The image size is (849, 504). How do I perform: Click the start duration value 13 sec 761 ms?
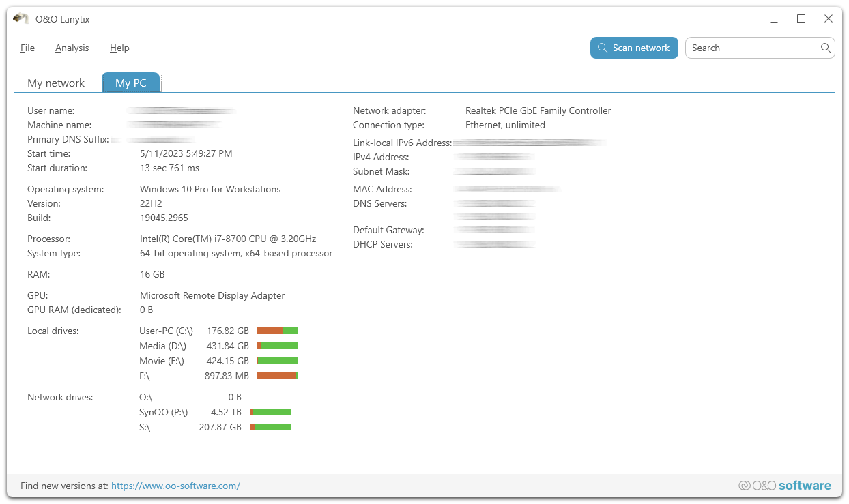pyautogui.click(x=170, y=168)
